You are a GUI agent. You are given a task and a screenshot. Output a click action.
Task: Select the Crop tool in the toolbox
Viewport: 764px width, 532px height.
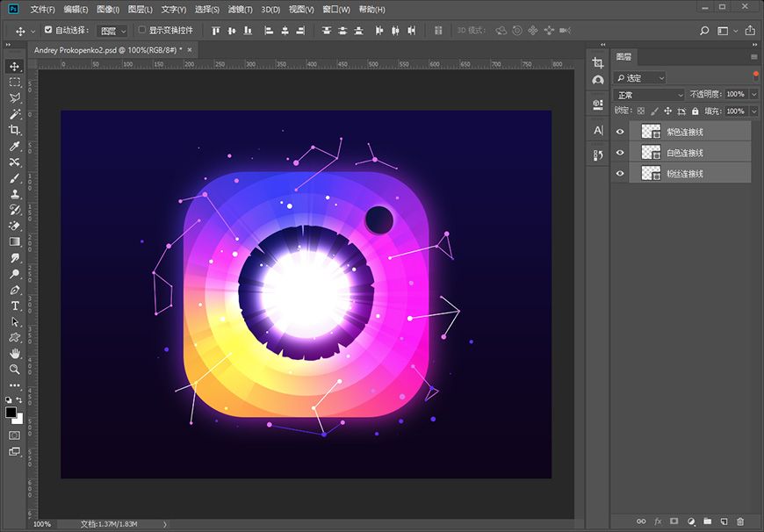click(15, 130)
